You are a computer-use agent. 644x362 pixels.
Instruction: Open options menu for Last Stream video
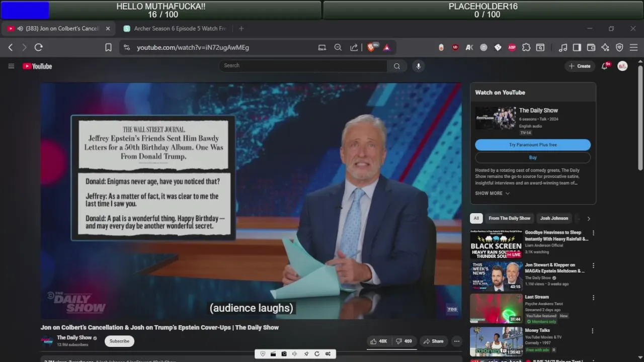pos(593,297)
